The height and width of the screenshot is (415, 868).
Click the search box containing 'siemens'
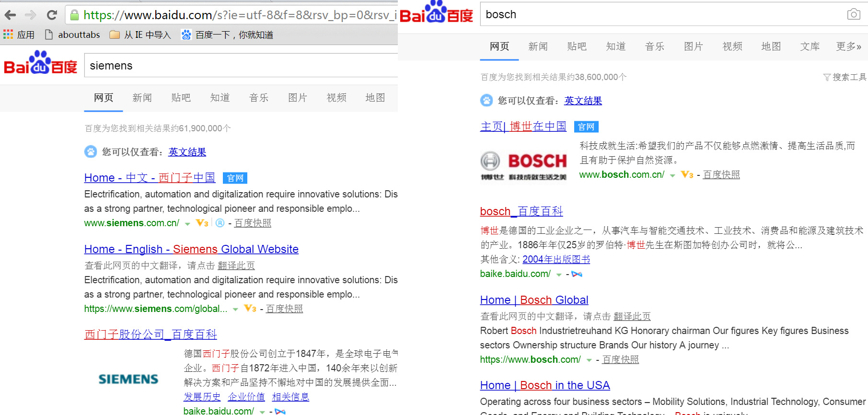click(x=241, y=66)
